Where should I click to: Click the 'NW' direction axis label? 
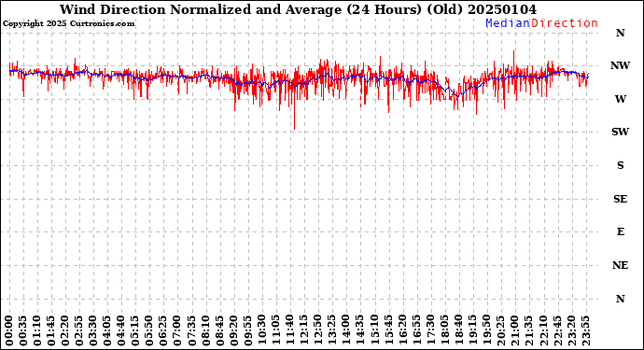620,65
